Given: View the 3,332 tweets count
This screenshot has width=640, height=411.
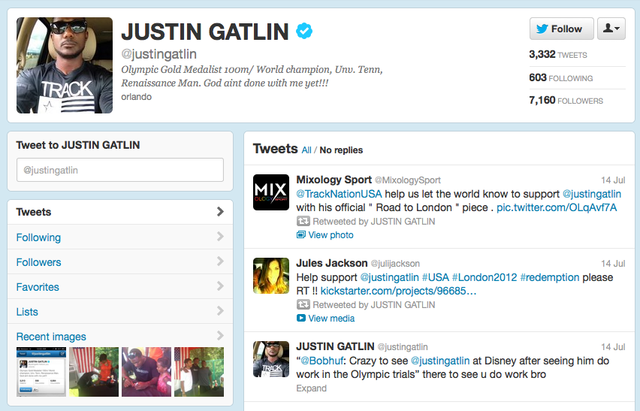Looking at the screenshot, I should point(558,54).
